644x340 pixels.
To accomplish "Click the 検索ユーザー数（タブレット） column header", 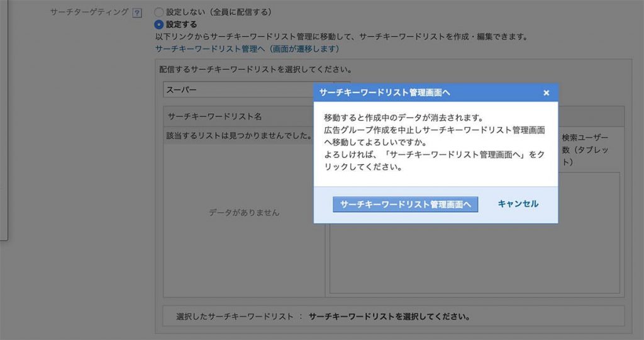I will (x=585, y=150).
